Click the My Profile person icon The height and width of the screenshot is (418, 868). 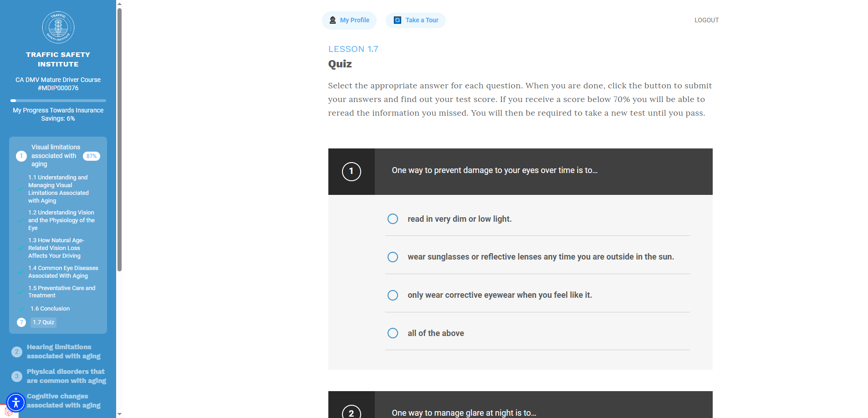click(x=332, y=20)
